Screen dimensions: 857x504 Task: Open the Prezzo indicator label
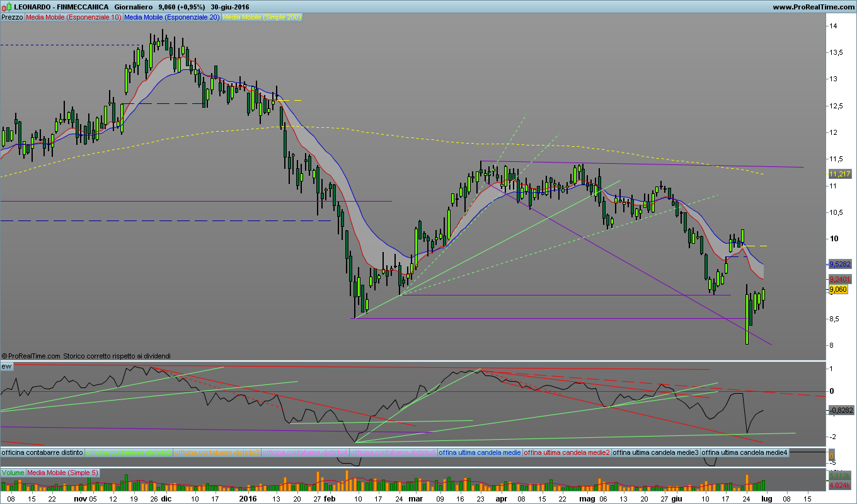(x=13, y=18)
